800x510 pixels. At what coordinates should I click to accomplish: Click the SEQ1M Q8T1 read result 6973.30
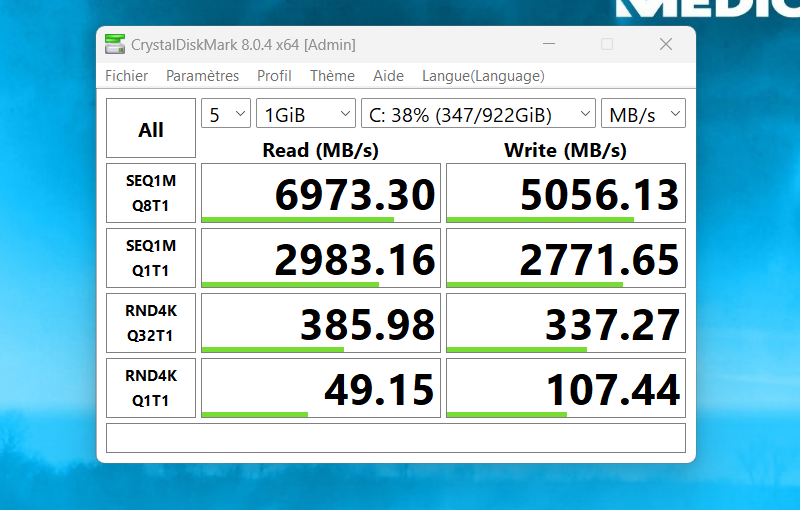pos(320,193)
